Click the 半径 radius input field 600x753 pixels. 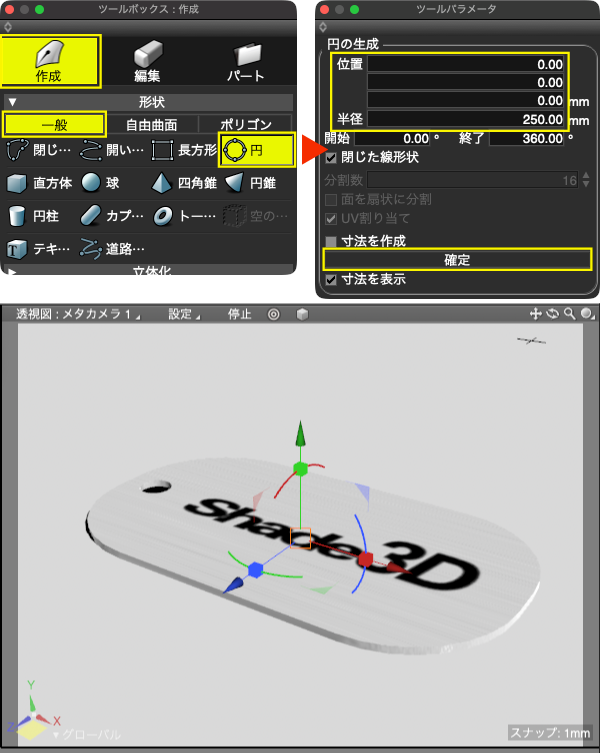(x=465, y=119)
